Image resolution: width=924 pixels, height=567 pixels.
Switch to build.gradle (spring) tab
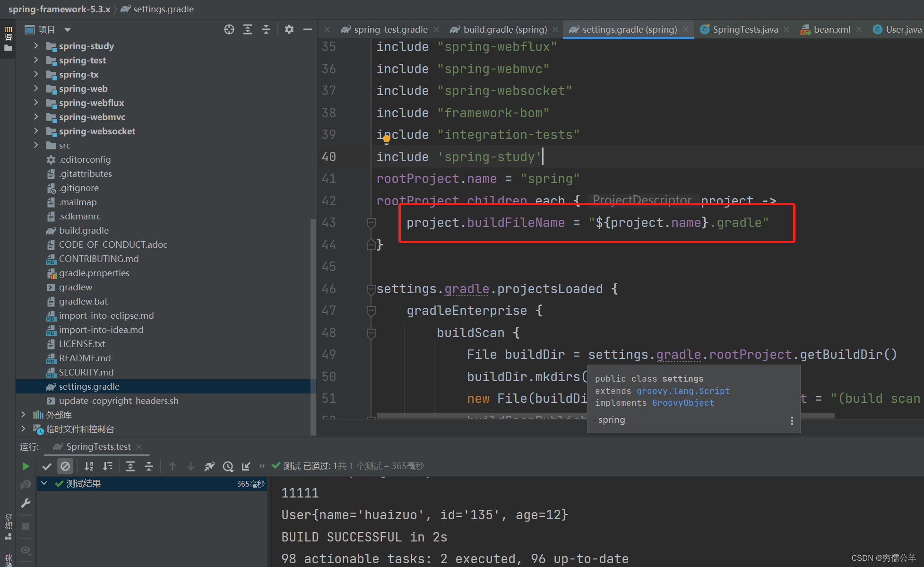click(505, 29)
